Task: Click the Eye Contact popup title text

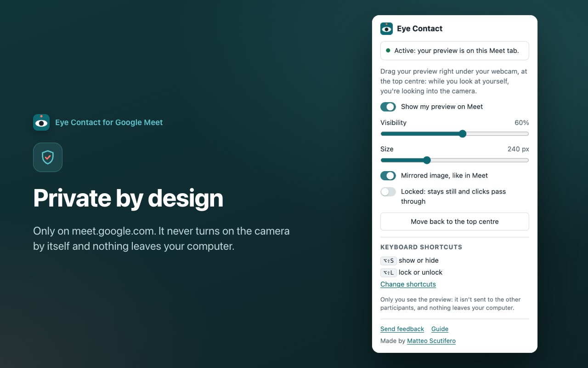Action: [x=419, y=29]
